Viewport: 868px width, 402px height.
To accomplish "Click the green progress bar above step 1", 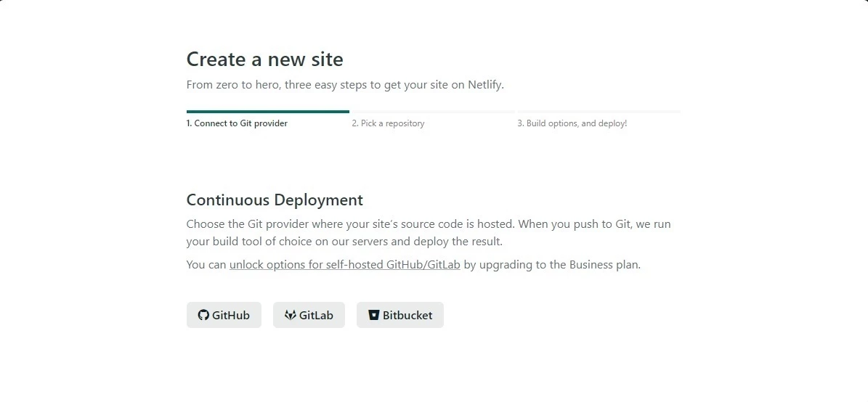I will pos(267,112).
